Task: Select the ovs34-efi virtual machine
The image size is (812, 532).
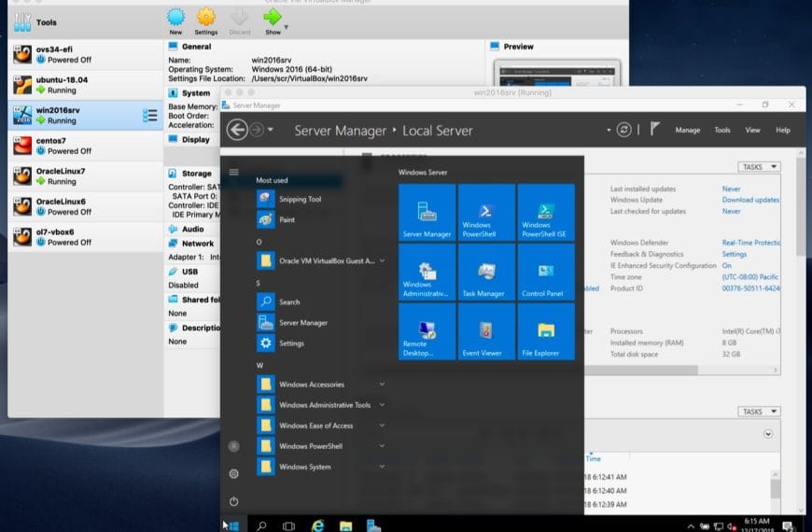Action: tap(86, 54)
